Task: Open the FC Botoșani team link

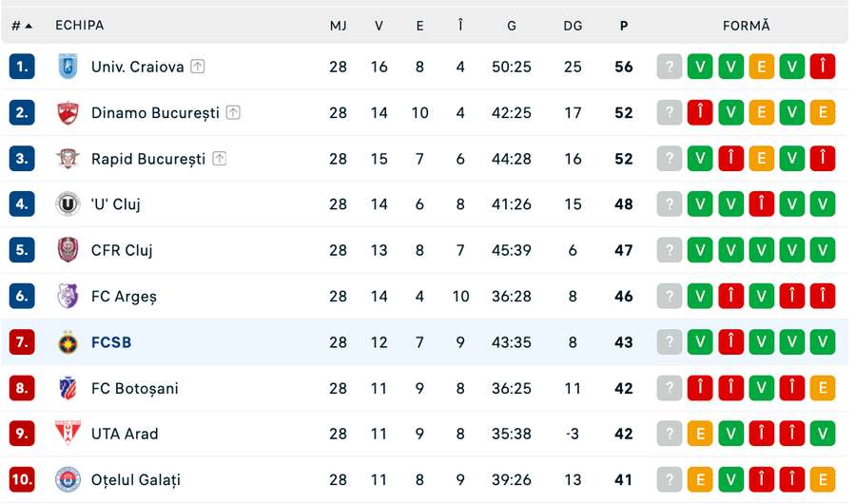Action: tap(134, 388)
